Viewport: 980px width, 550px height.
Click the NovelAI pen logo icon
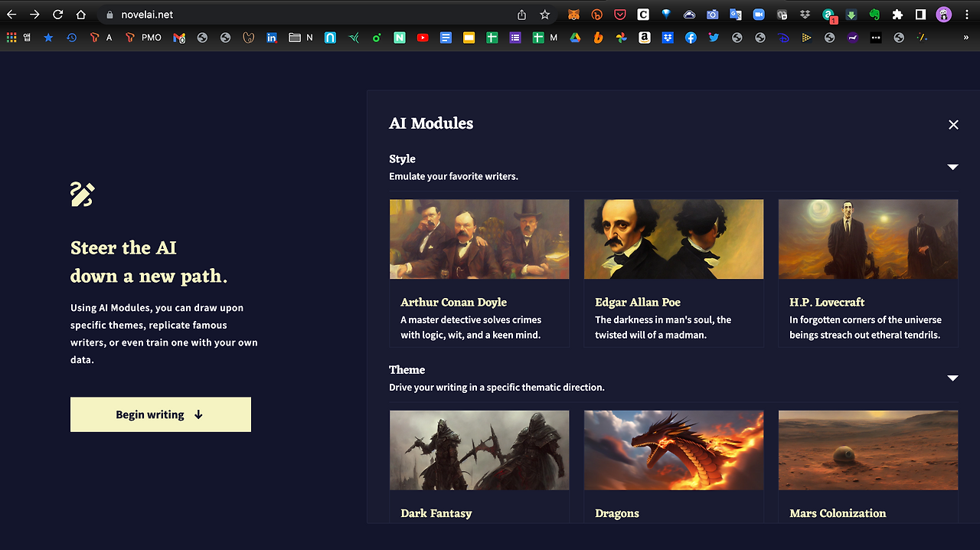coord(83,195)
